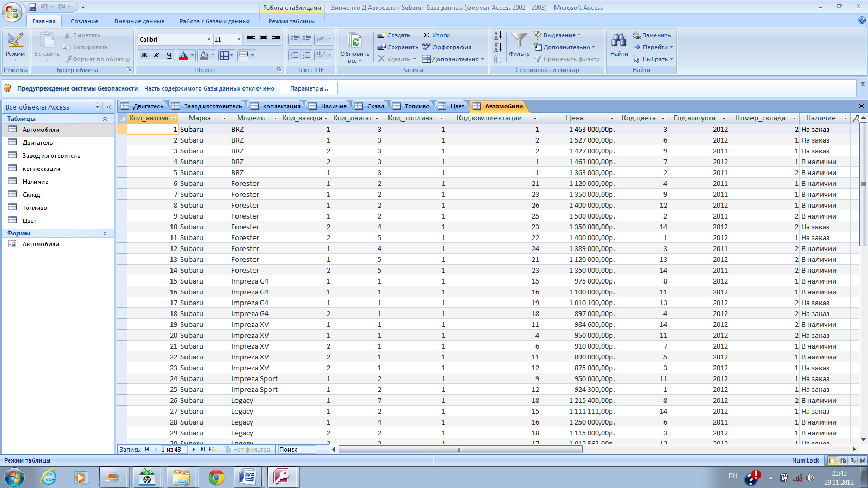Image resolution: width=868 pixels, height=488 pixels.
Task: Open Все объекты Access dropdown
Action: click(x=98, y=107)
